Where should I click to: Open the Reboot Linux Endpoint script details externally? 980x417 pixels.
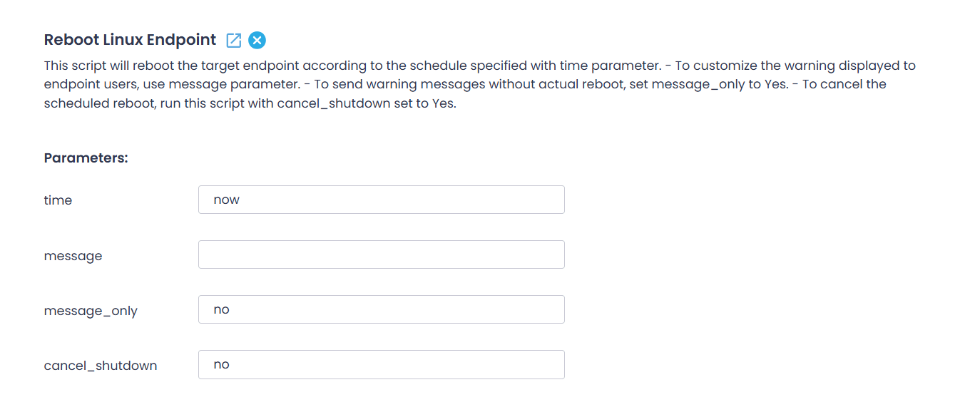(x=233, y=41)
